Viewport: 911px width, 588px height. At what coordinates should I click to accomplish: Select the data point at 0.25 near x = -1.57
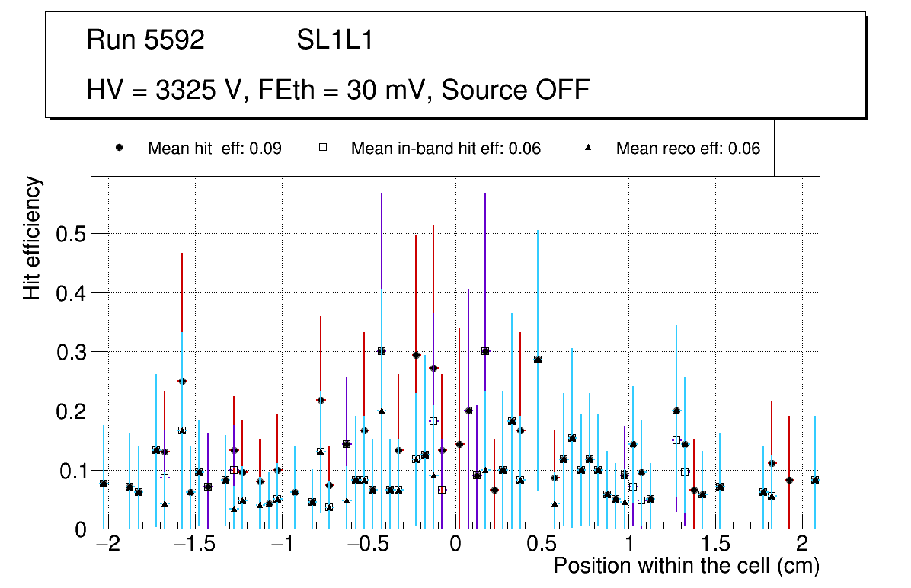pyautogui.click(x=181, y=381)
